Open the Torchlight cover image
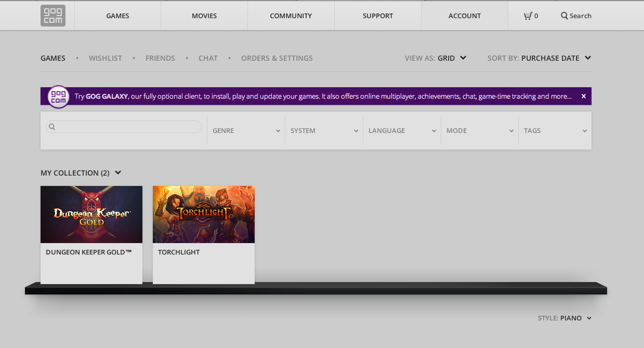Screen dimensions: 644x348 (204, 215)
